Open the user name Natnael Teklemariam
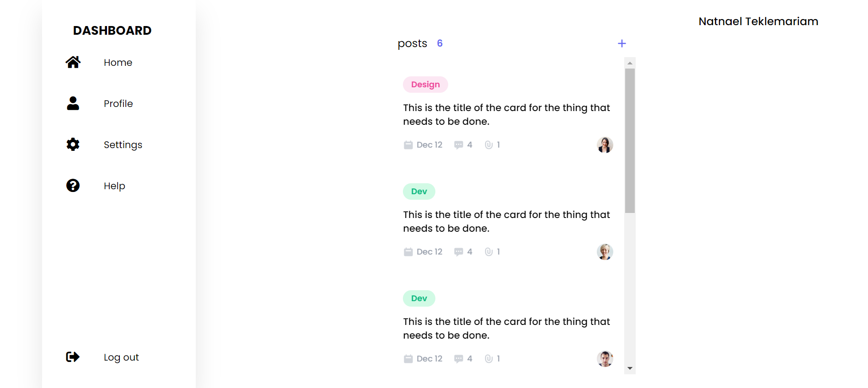Image resolution: width=868 pixels, height=388 pixels. 758,21
